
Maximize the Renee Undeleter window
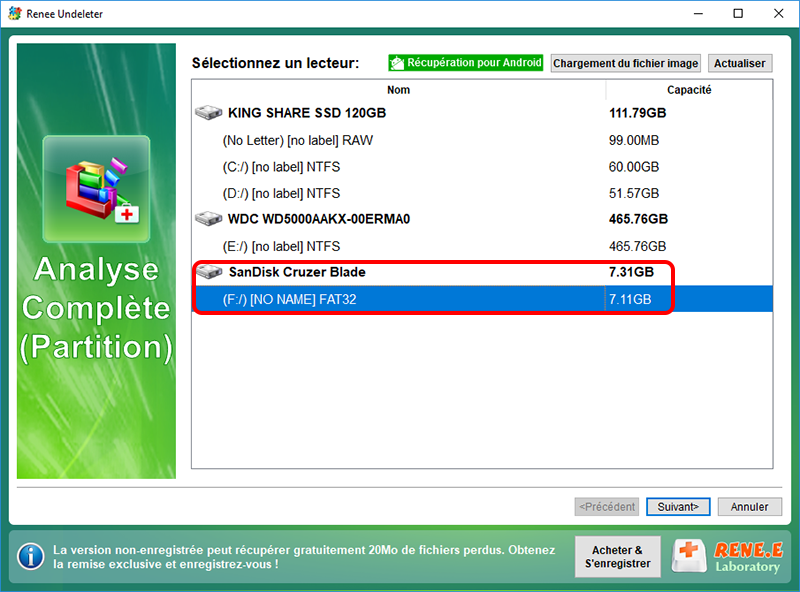click(x=738, y=14)
